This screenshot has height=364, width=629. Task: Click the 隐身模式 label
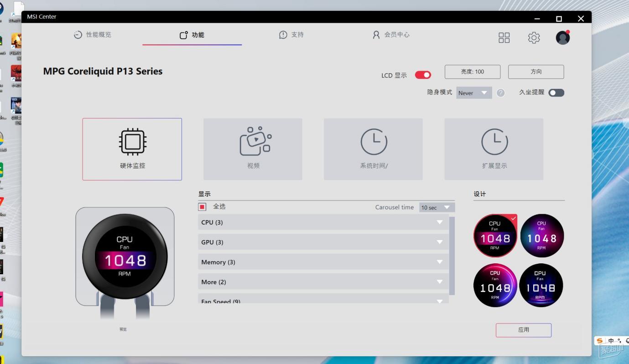[x=440, y=92]
